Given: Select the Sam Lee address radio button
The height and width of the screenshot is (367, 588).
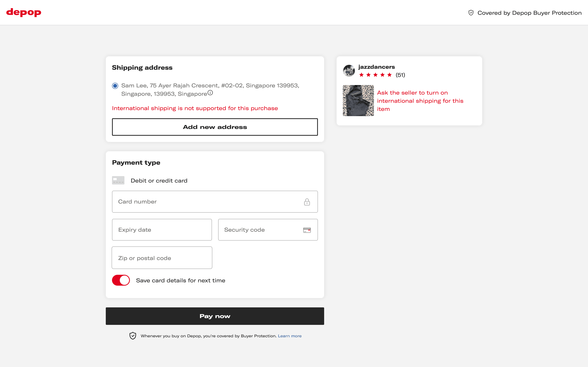Looking at the screenshot, I should pos(115,86).
